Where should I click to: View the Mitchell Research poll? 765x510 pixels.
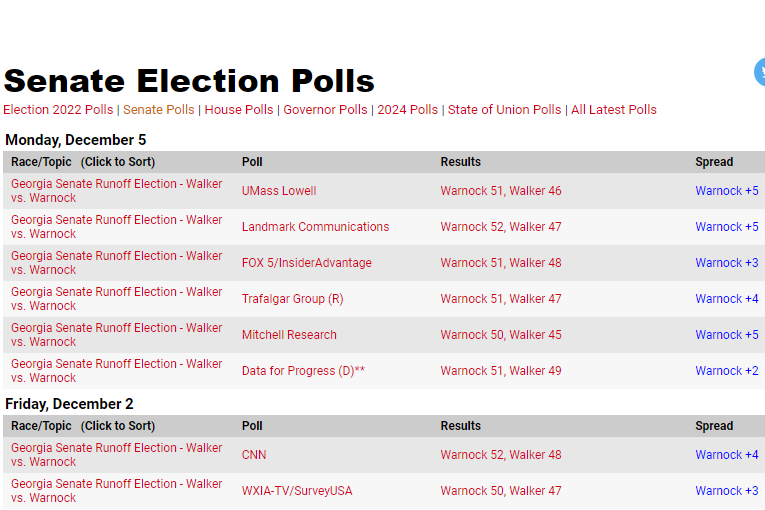[x=289, y=335]
